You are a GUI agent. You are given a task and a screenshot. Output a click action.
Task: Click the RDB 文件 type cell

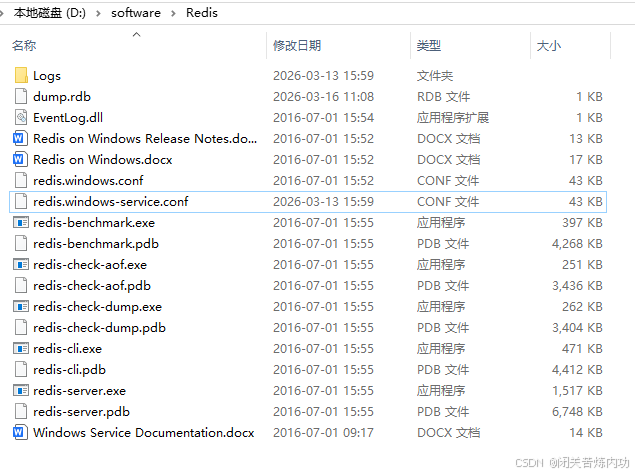click(x=443, y=97)
